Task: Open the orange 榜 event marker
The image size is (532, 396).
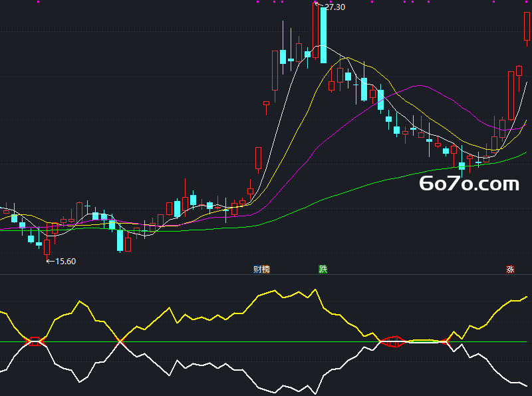Action: coord(265,270)
